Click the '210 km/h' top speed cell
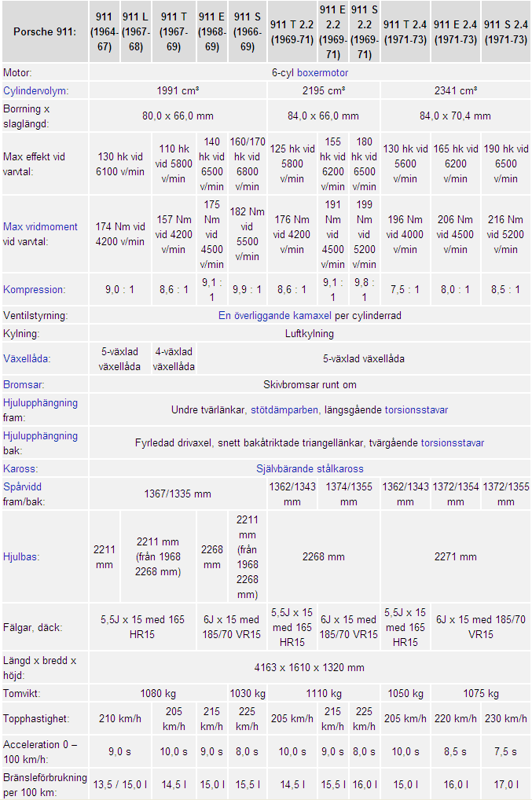 point(120,719)
